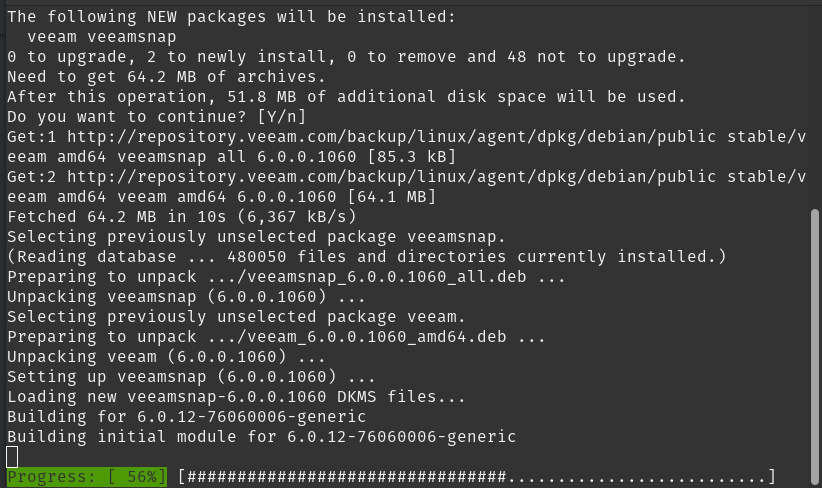Screen dimensions: 822x488
Task: Click the 'Reading database ... 480050 files' line
Action: [x=367, y=257]
